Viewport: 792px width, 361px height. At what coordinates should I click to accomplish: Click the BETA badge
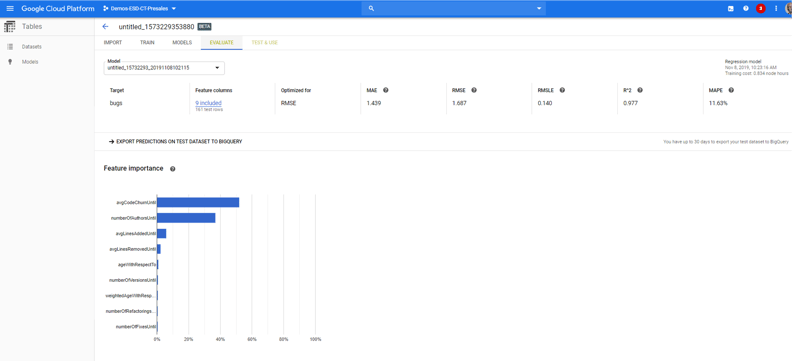[x=204, y=27]
